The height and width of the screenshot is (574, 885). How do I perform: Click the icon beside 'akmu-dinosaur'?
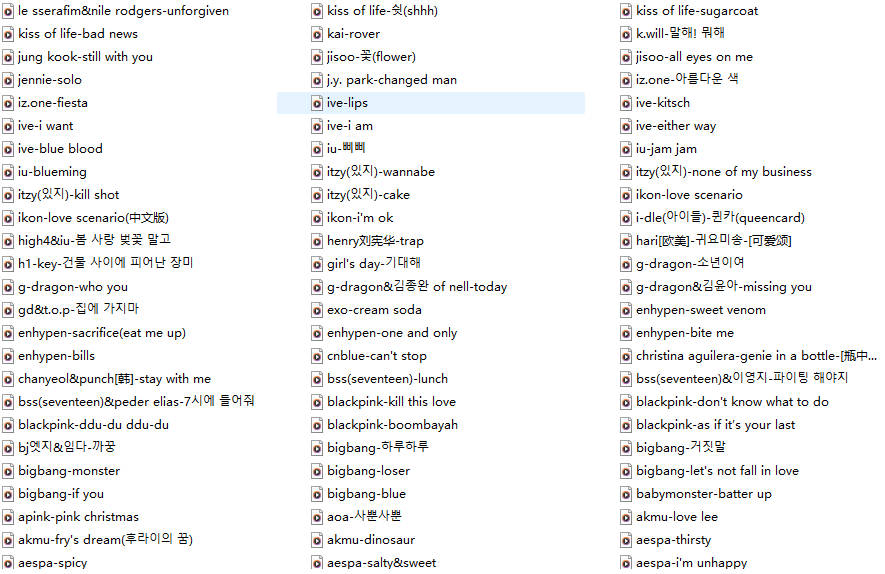coord(317,540)
